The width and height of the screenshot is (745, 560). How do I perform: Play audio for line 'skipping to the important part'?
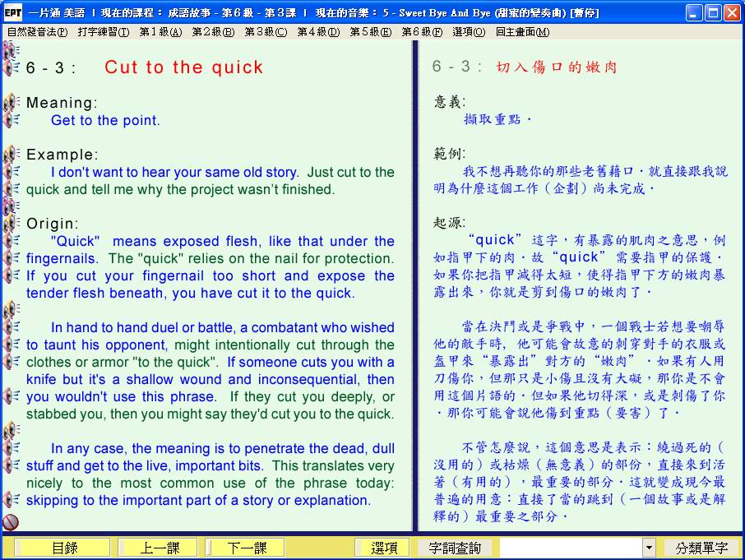[x=12, y=500]
